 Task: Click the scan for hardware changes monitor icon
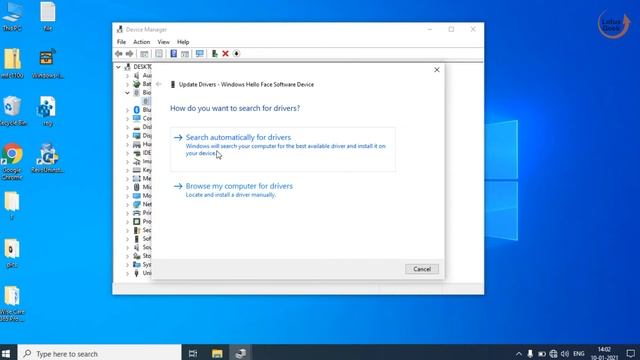(200, 53)
